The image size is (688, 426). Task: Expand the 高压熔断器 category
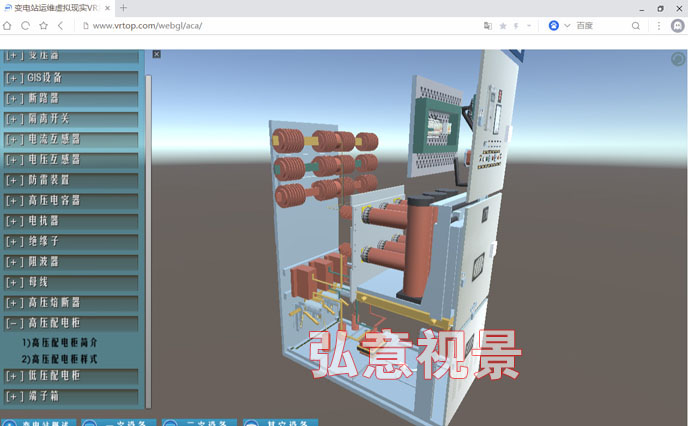coord(71,303)
